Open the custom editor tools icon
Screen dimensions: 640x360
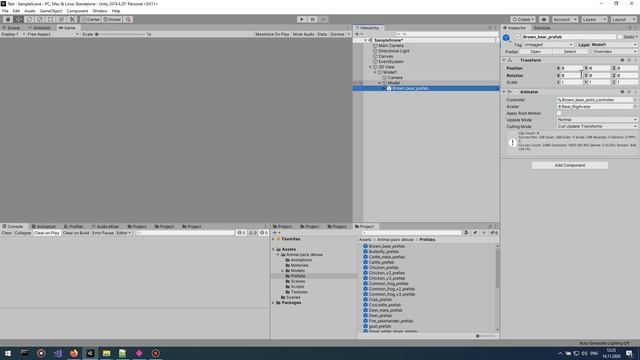point(72,19)
